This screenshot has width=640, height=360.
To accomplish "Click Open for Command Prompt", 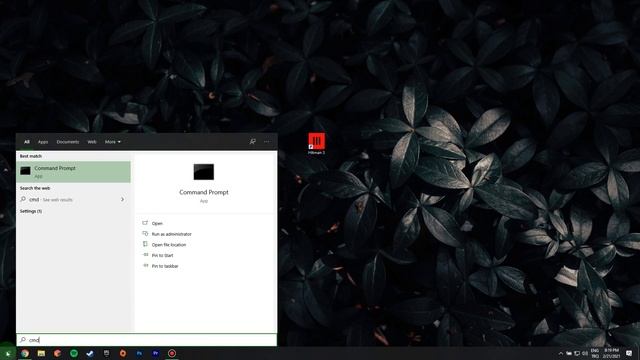I will (x=157, y=223).
